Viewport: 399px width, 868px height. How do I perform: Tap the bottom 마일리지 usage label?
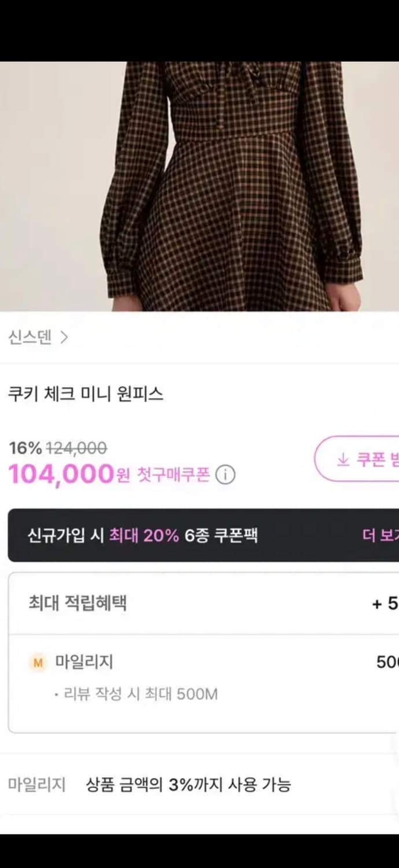37,784
